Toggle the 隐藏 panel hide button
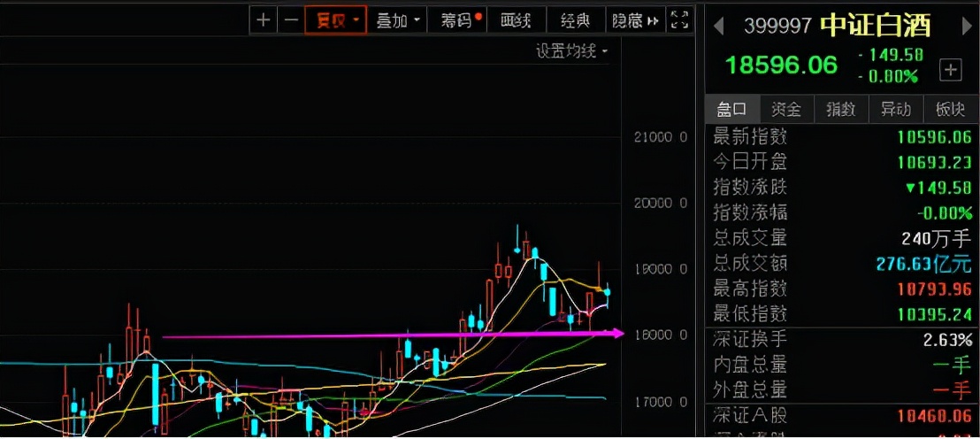The height and width of the screenshot is (439, 980). click(x=635, y=20)
